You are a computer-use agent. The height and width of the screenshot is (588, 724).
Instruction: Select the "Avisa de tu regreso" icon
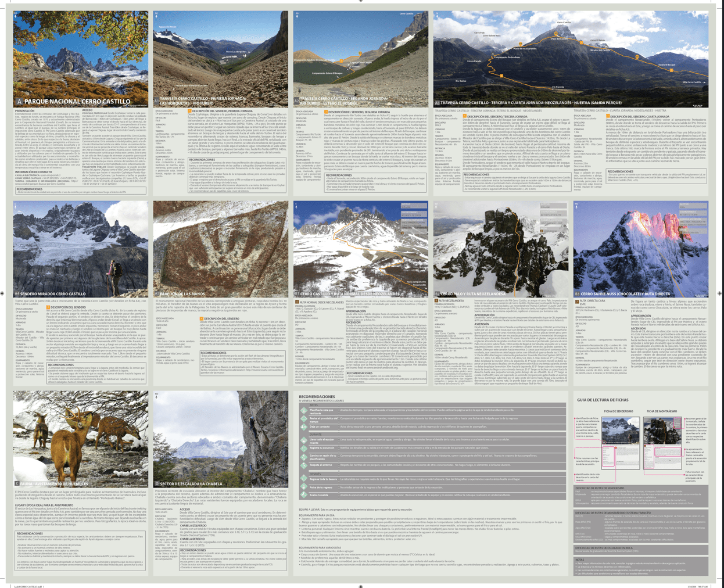pyautogui.click(x=303, y=487)
